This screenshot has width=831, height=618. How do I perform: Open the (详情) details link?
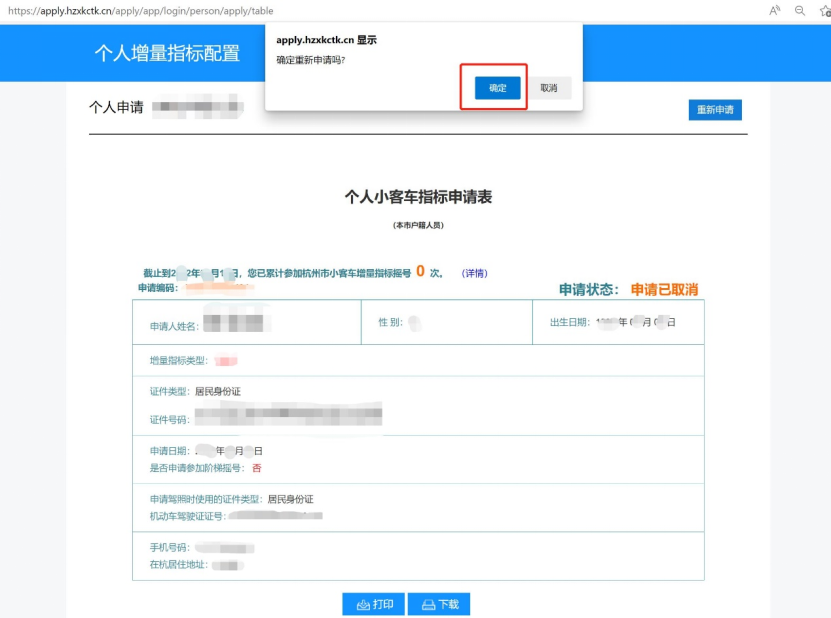coord(474,273)
